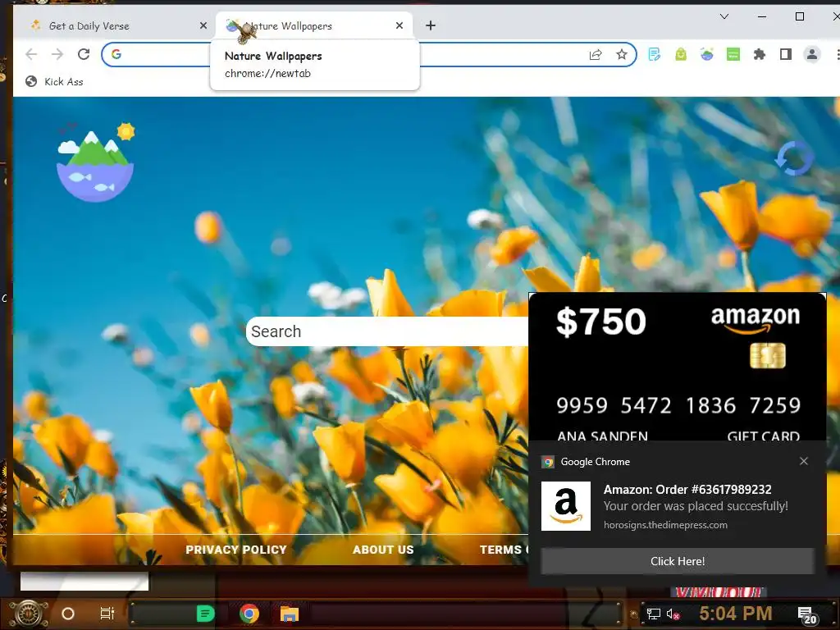Open the green shopping bag extension

(680, 54)
